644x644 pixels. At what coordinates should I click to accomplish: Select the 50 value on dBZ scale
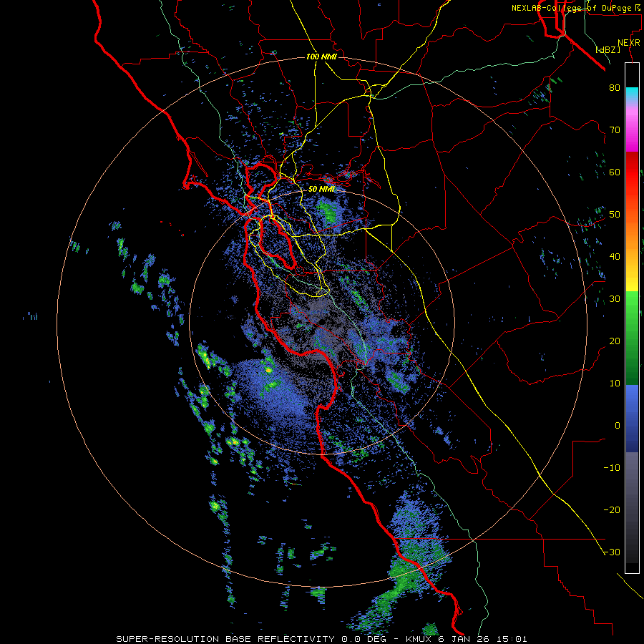[615, 215]
